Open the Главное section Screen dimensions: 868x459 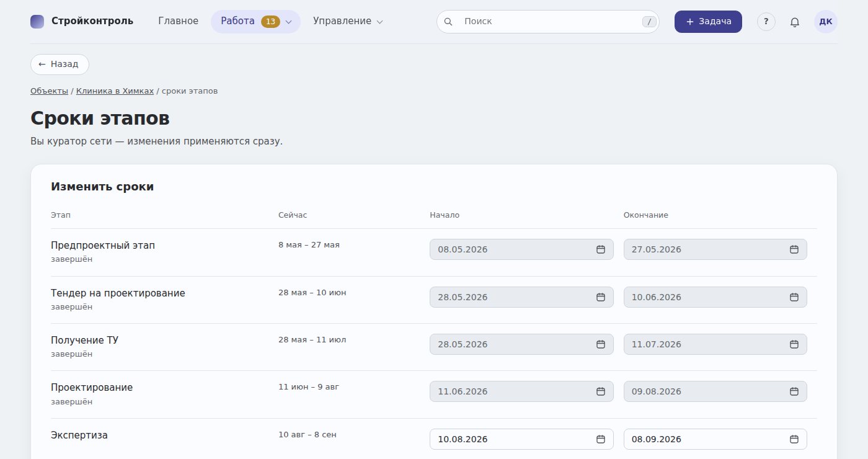coord(179,22)
